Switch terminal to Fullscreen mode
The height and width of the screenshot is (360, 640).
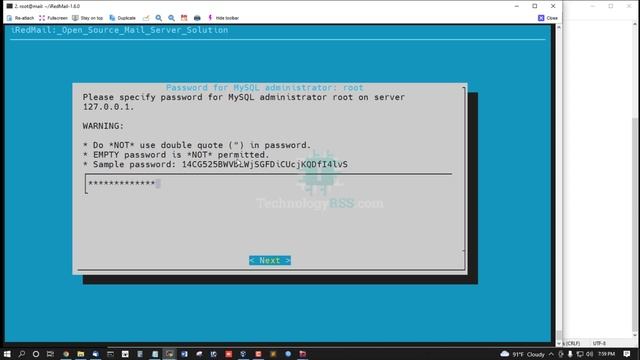pyautogui.click(x=53, y=18)
